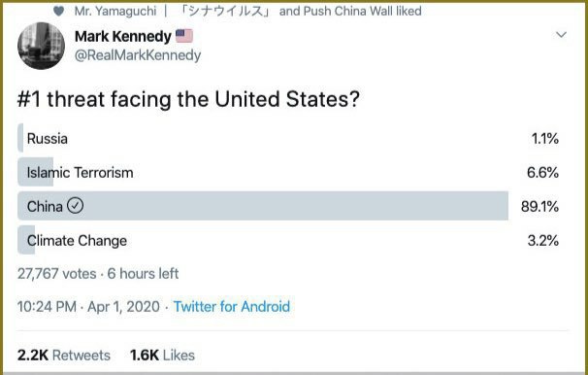Click the checkmark icon beside China
Viewport: 588px width, 375px height.
pyautogui.click(x=75, y=206)
